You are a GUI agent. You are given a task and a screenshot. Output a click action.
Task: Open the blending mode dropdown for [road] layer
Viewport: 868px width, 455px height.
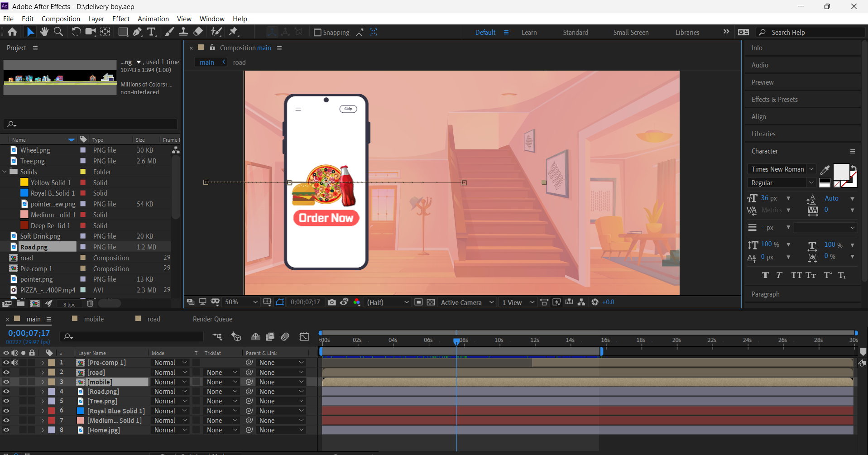[x=170, y=372]
